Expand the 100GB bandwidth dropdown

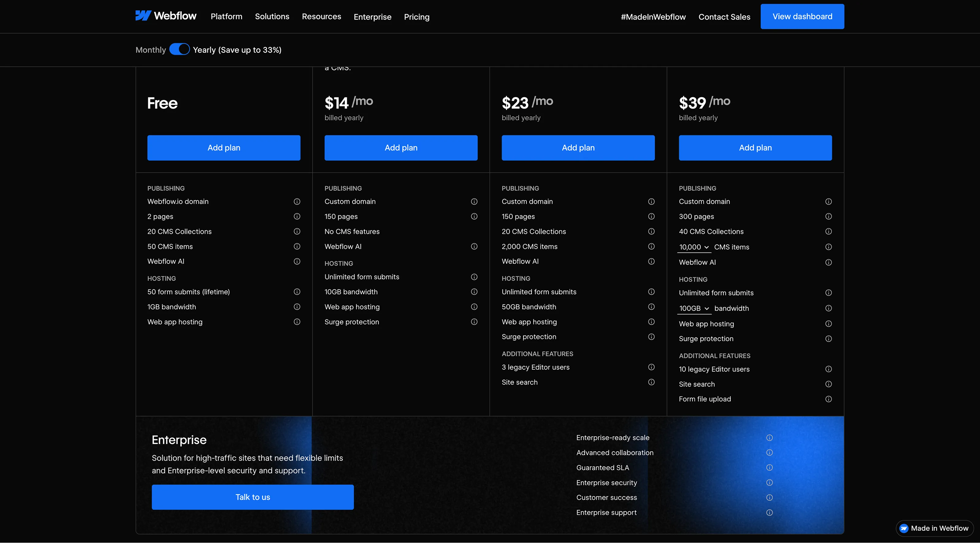point(694,309)
